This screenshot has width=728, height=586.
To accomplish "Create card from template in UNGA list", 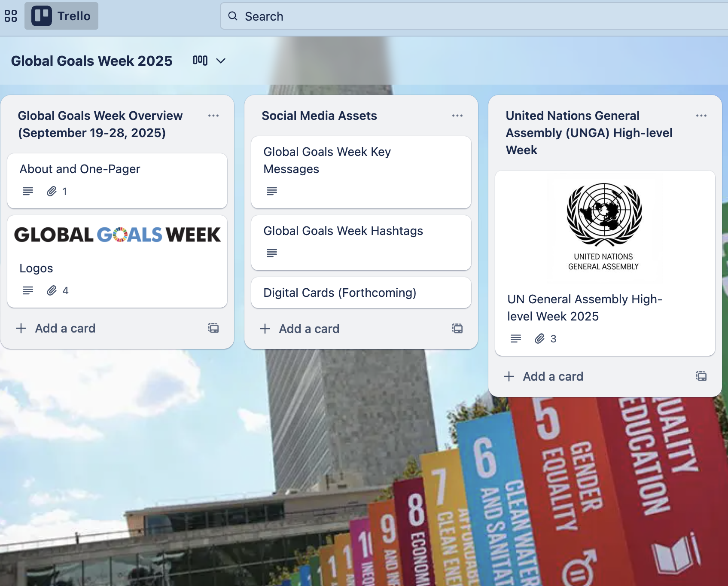I will [x=701, y=376].
